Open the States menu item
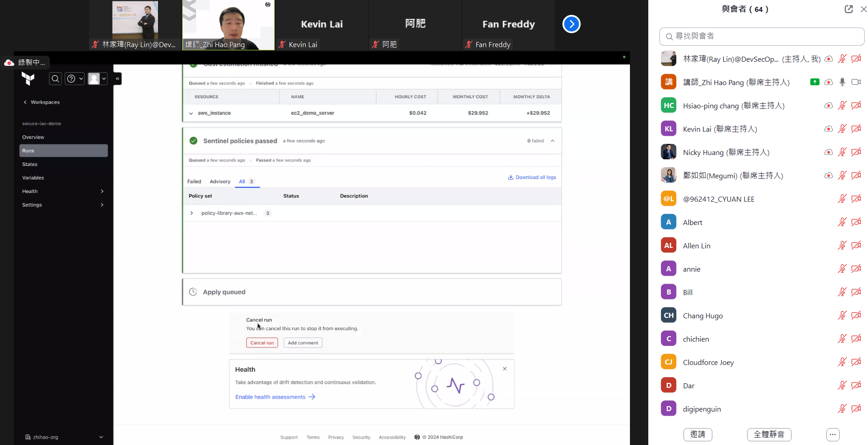This screenshot has width=868, height=445. click(30, 164)
